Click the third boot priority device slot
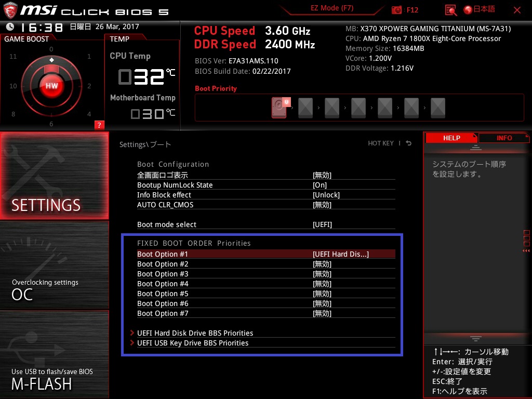The width and height of the screenshot is (532, 399). 332,108
